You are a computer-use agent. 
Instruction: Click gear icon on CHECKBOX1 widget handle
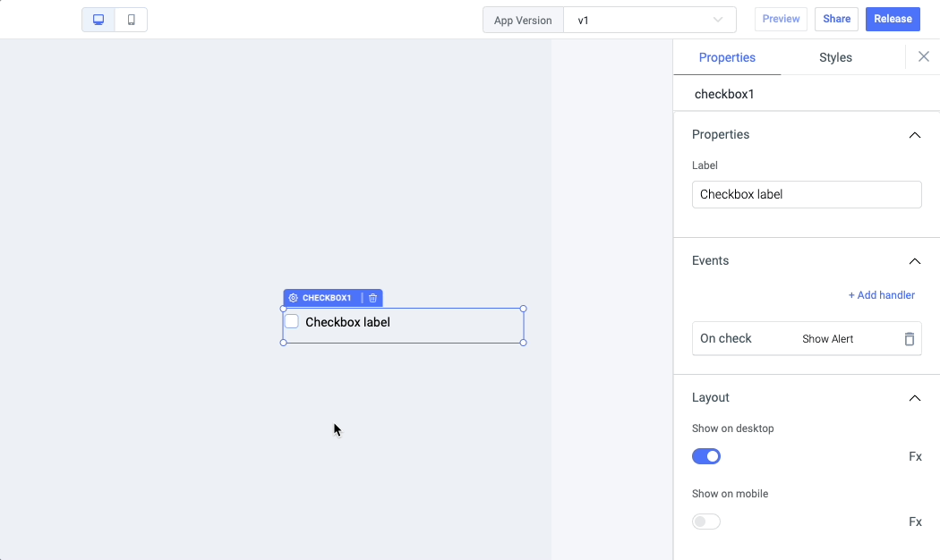pos(293,298)
